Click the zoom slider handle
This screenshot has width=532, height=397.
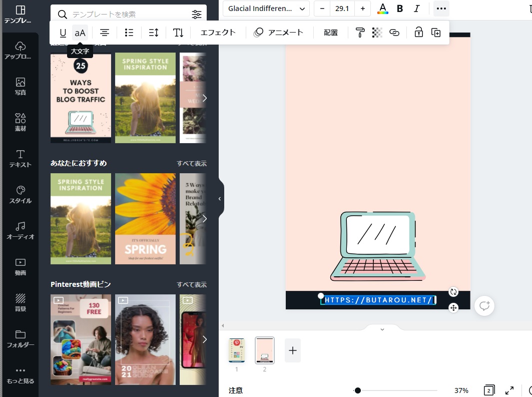357,390
